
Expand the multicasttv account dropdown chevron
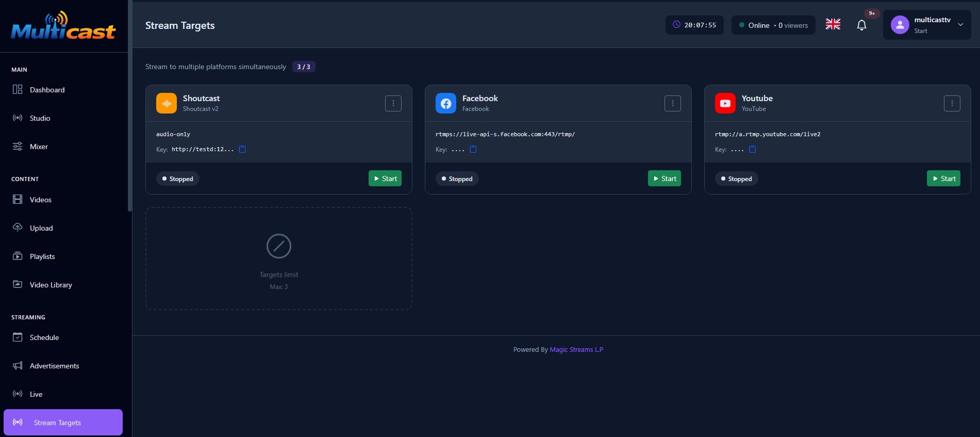pyautogui.click(x=960, y=25)
